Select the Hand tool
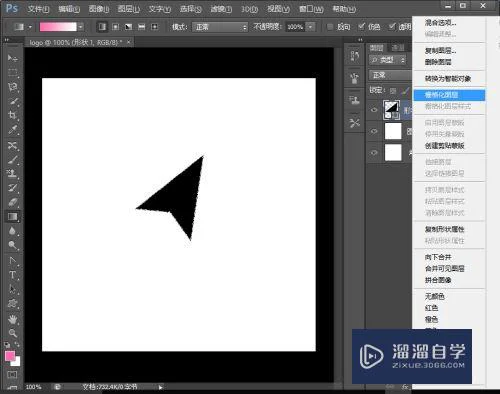This screenshot has height=394, width=500. point(12,319)
